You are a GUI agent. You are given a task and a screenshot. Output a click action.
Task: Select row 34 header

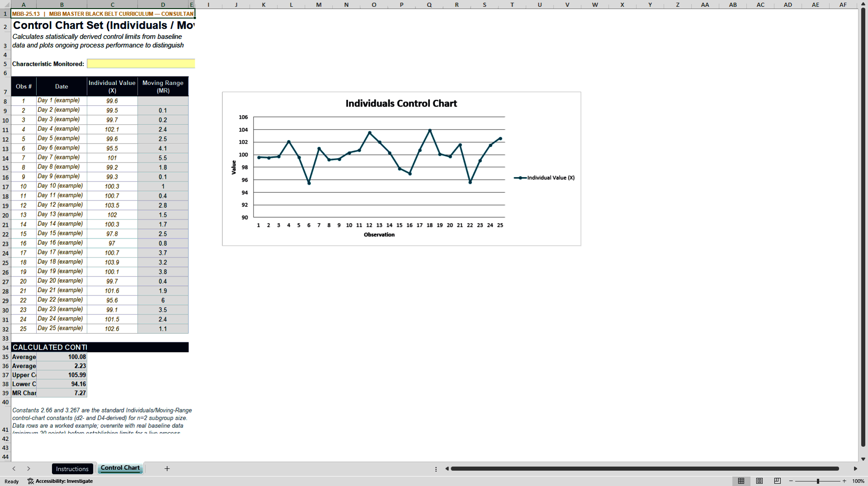click(5, 347)
